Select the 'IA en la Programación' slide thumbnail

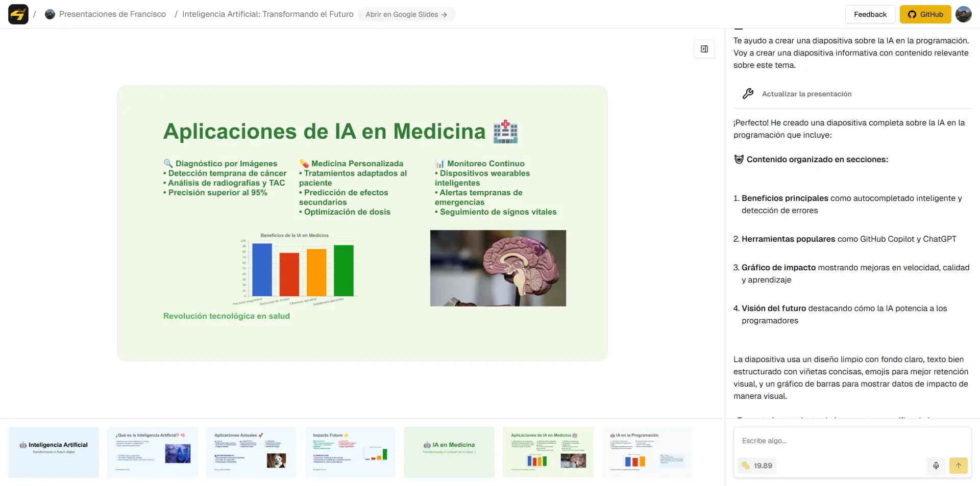coord(647,452)
